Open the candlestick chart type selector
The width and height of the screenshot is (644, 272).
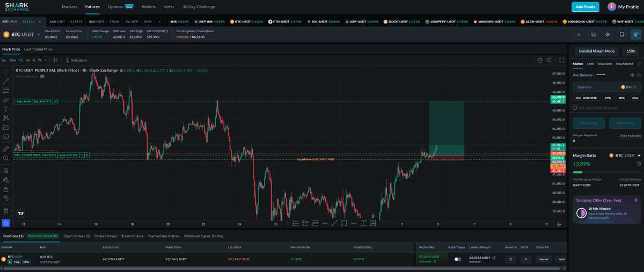coord(55,60)
